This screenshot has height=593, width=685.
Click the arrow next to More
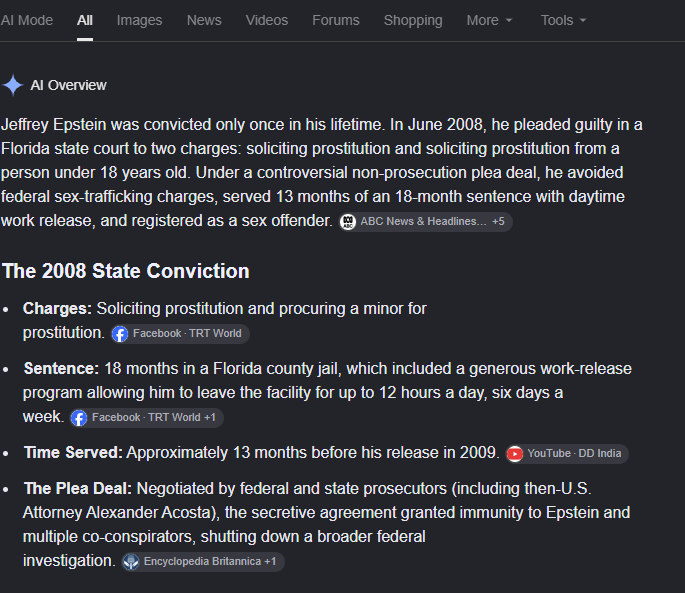click(x=509, y=21)
